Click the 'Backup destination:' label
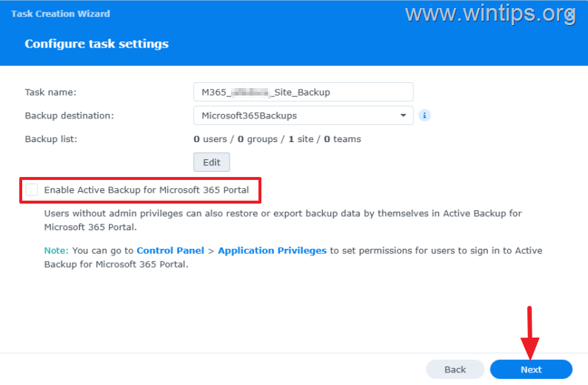This screenshot has height=385, width=588. 69,115
